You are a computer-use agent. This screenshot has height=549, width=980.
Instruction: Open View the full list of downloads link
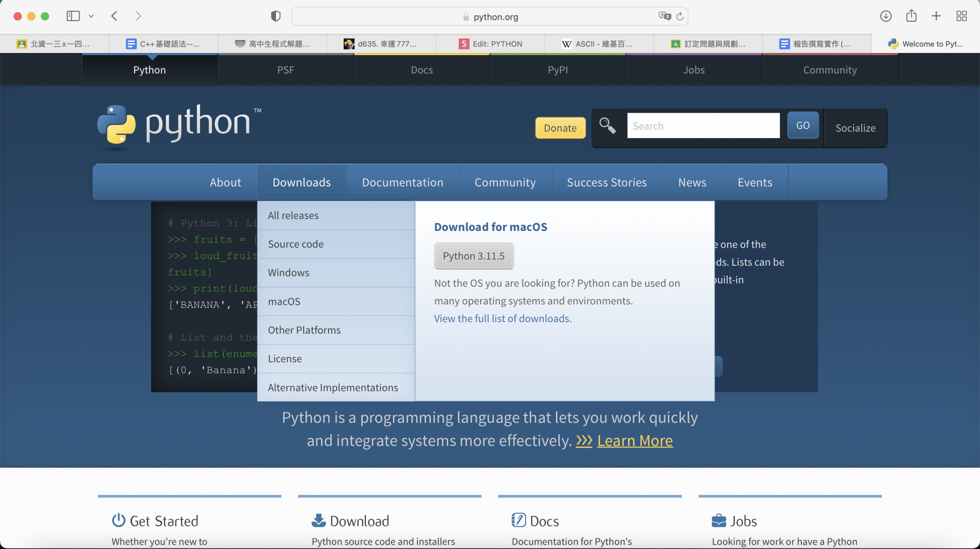501,318
